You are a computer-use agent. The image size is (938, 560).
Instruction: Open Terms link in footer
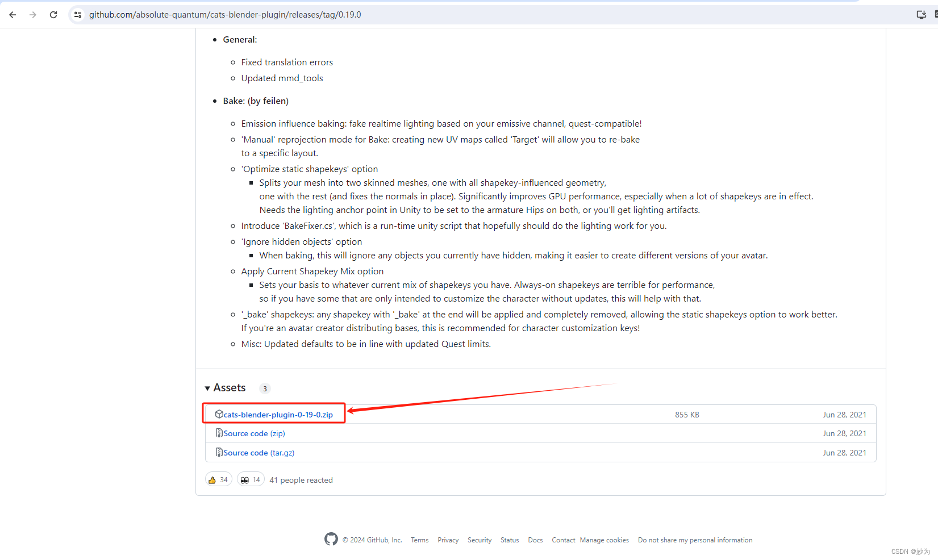coord(420,540)
